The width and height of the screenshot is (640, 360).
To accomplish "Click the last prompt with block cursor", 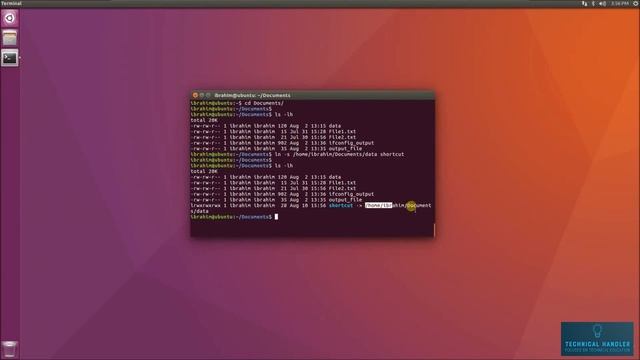I will click(x=234, y=217).
